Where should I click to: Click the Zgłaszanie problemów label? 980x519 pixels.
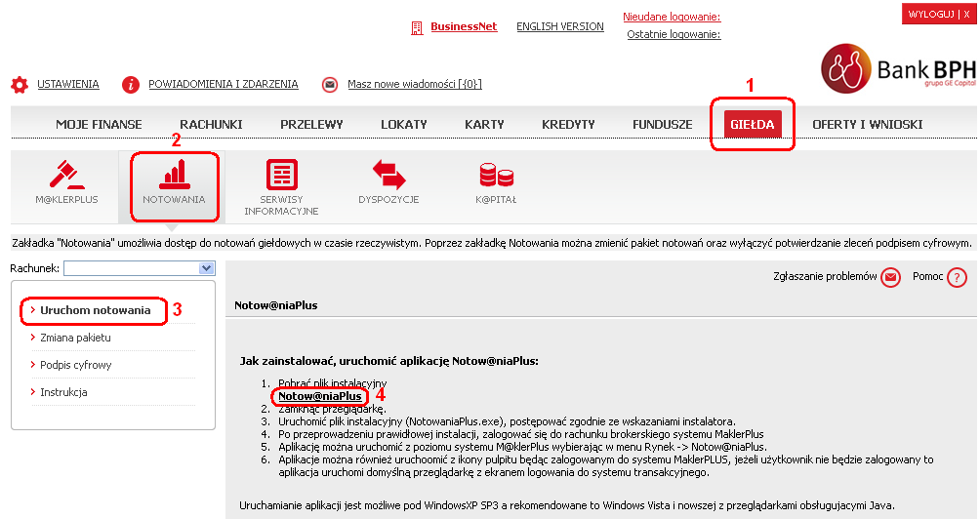coord(825,277)
